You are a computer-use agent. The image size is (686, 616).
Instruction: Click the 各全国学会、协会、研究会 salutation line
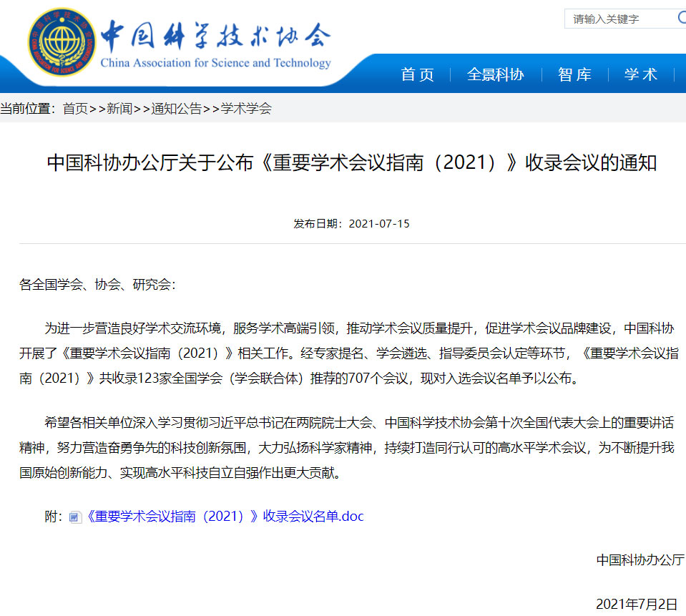(97, 284)
